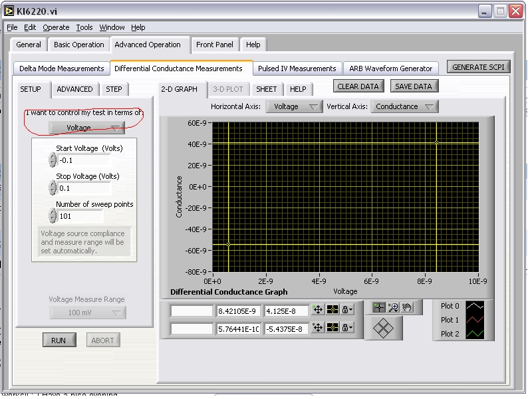Select the hand panning tool on graph palette
This screenshot has width=532, height=399.
tap(406, 307)
